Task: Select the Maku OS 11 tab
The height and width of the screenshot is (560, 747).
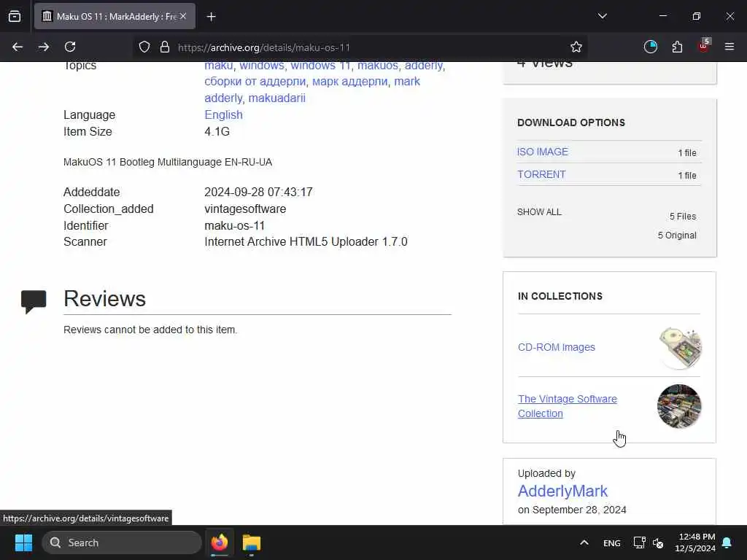Action: (x=115, y=16)
